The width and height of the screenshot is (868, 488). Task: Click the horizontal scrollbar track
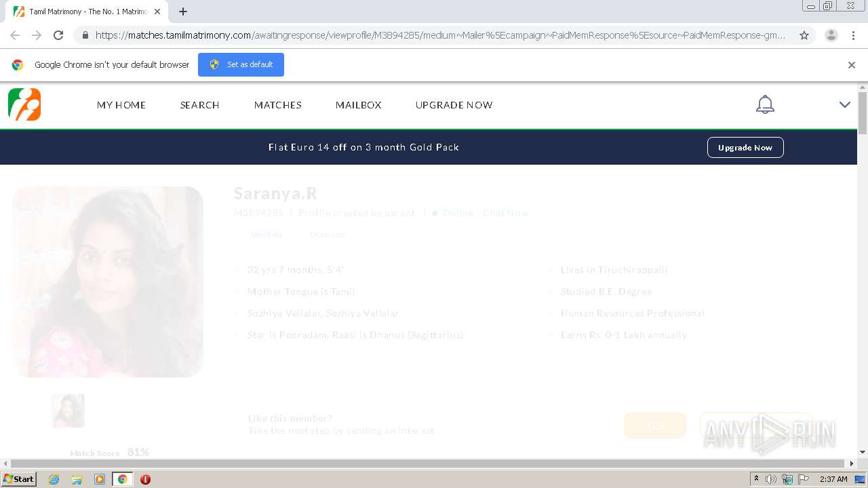point(428,464)
